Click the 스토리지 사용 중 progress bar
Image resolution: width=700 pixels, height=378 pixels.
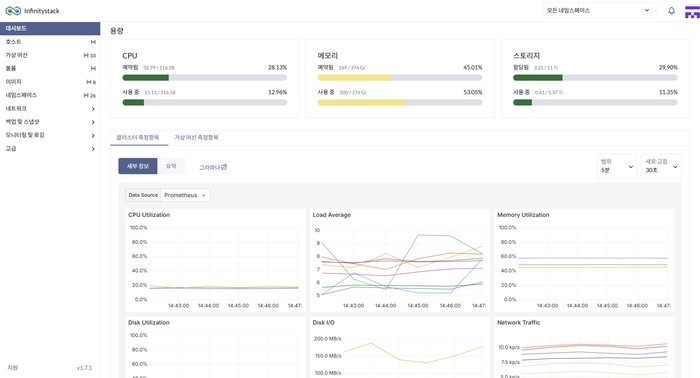point(595,102)
